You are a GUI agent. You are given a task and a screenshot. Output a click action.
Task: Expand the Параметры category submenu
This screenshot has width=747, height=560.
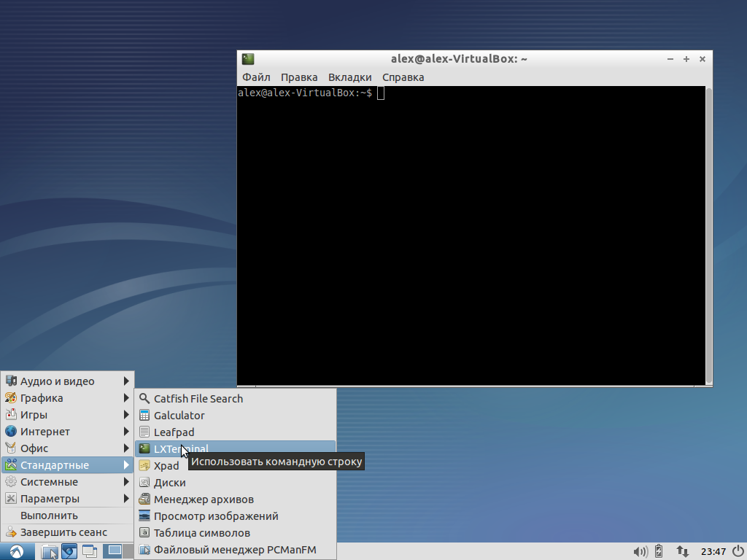tap(67, 499)
